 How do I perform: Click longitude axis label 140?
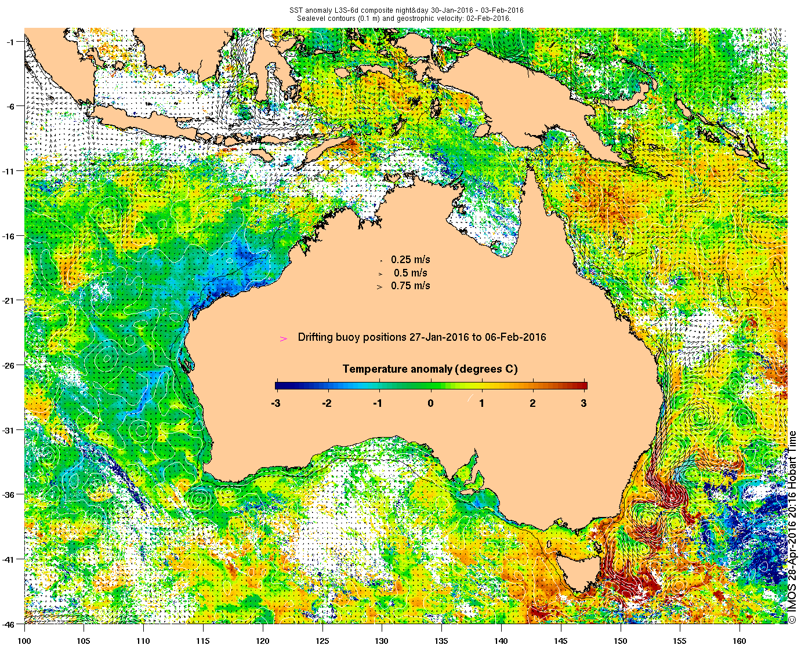501,641
